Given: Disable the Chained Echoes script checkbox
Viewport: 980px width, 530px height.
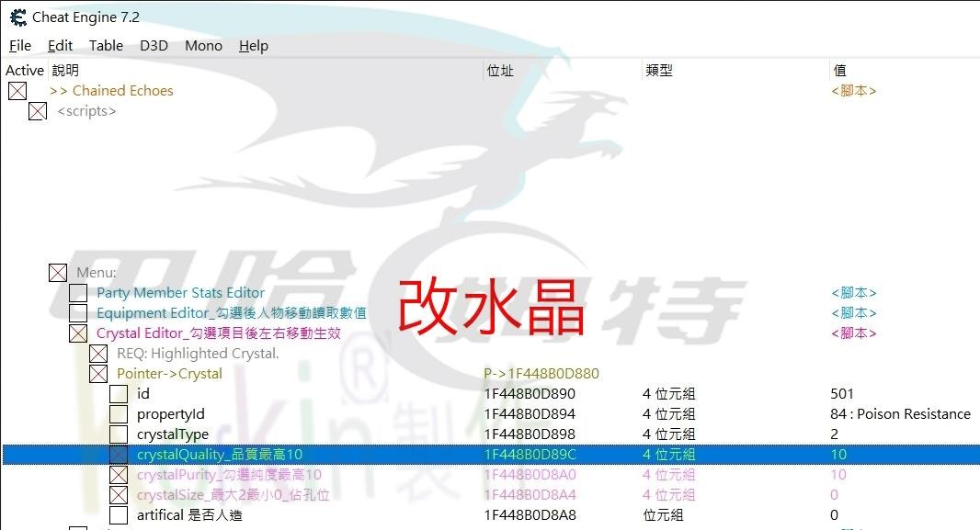Looking at the screenshot, I should (17, 90).
